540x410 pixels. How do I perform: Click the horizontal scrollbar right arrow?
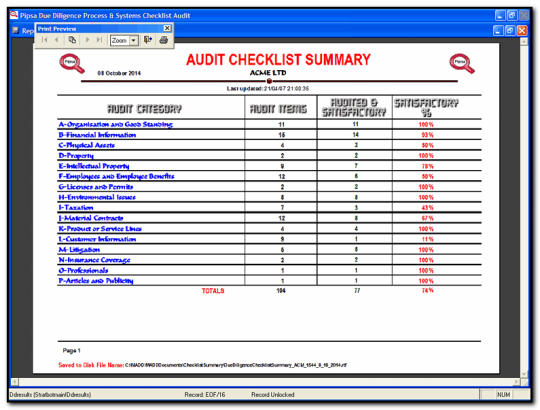click(517, 382)
